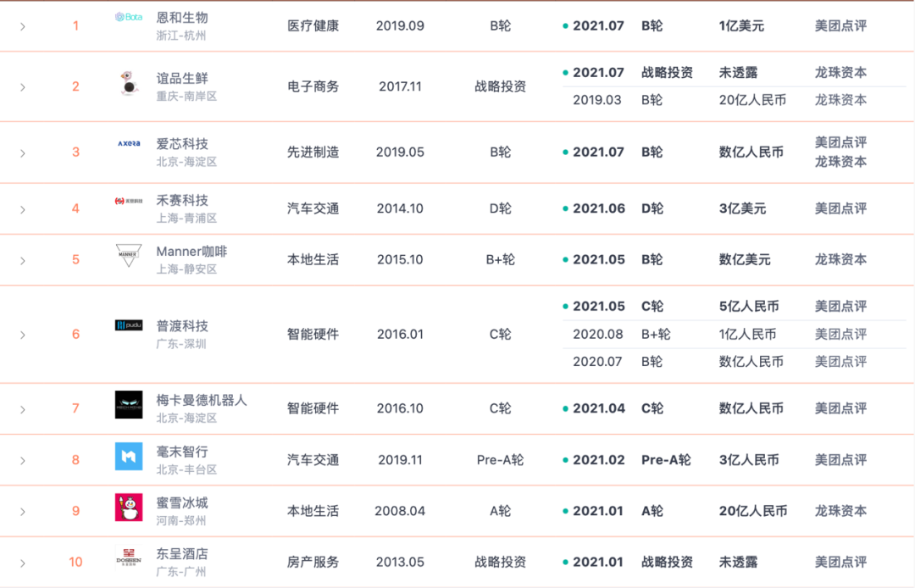Image resolution: width=915 pixels, height=588 pixels.
Task: Click the Dossen logo of 东呈酒店
Action: pyautogui.click(x=129, y=556)
